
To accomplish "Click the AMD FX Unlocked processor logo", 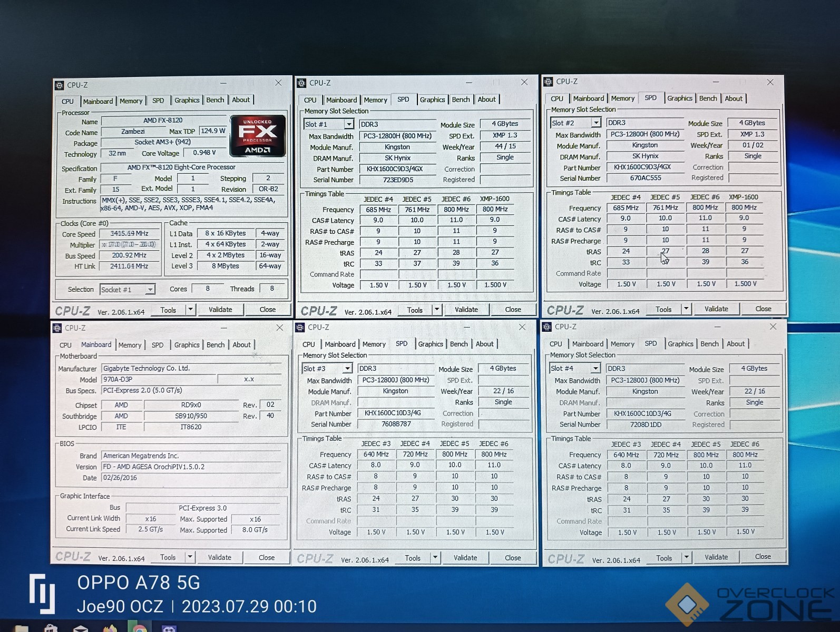I will coord(258,136).
